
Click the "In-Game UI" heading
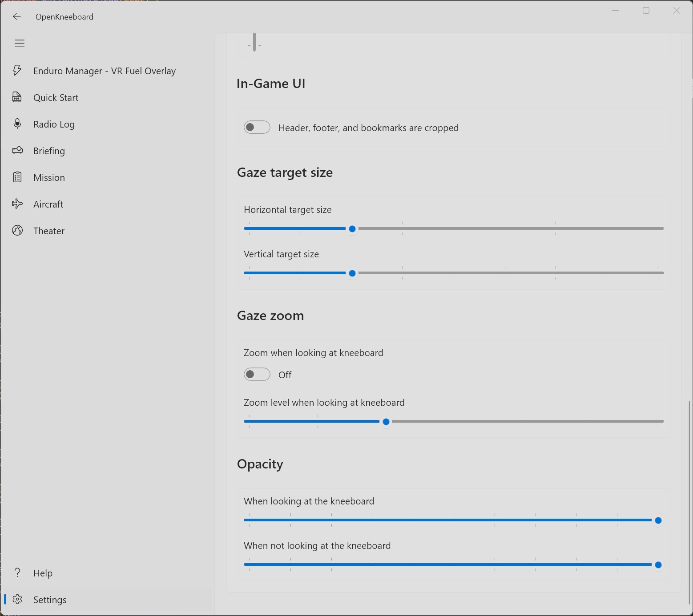(271, 84)
